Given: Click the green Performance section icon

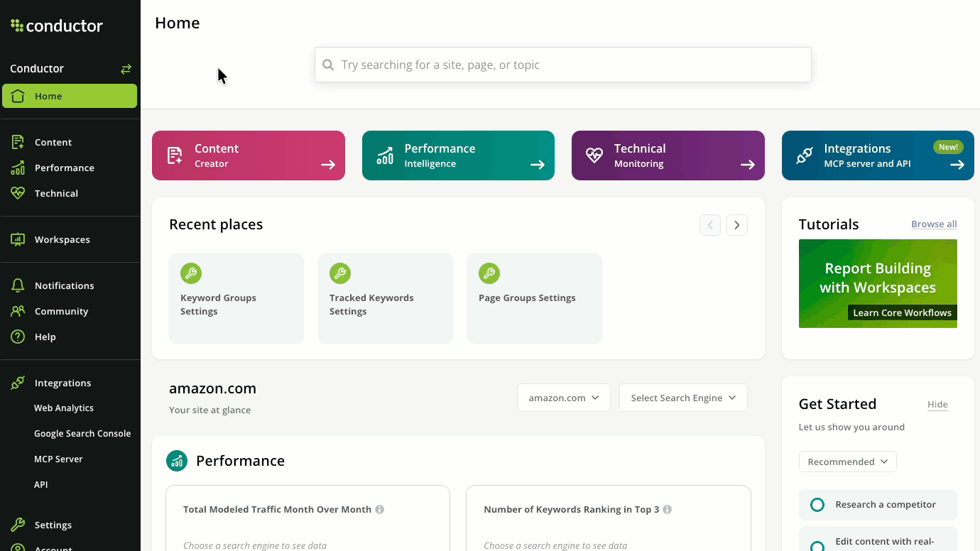Looking at the screenshot, I should 177,461.
